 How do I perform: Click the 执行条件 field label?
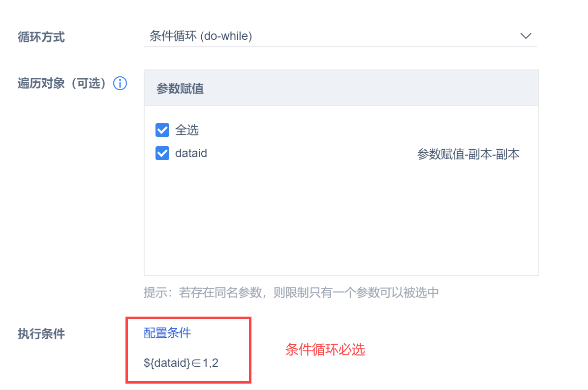41,333
